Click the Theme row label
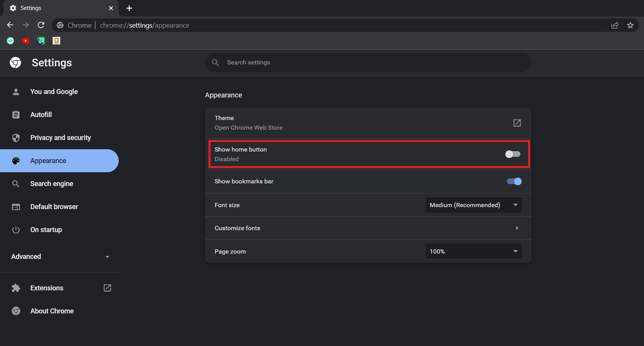Screen dimensions: 644x346 (224, 118)
